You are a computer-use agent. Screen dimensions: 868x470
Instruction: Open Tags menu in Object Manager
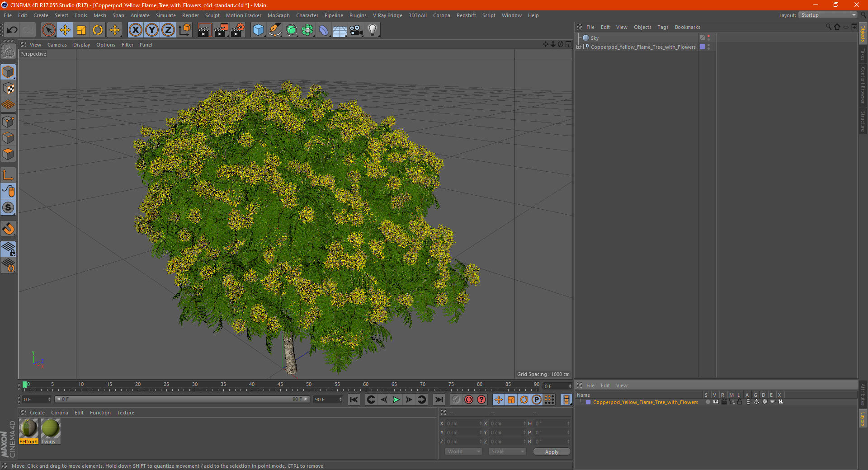click(663, 27)
